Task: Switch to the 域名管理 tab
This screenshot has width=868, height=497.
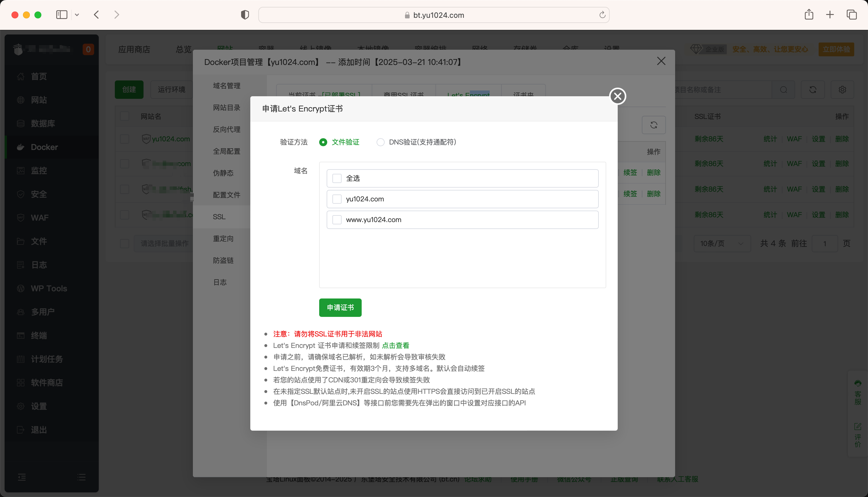Action: (226, 86)
